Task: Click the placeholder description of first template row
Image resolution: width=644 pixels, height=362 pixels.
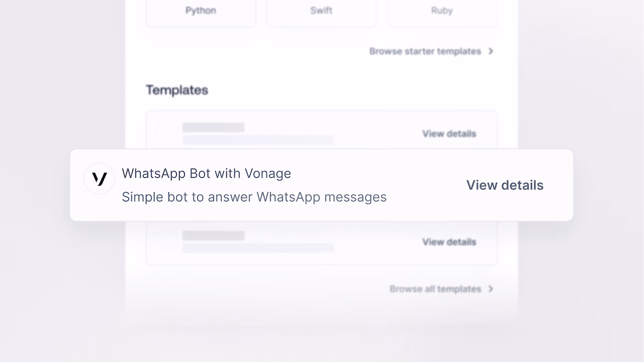Action: 258,139
